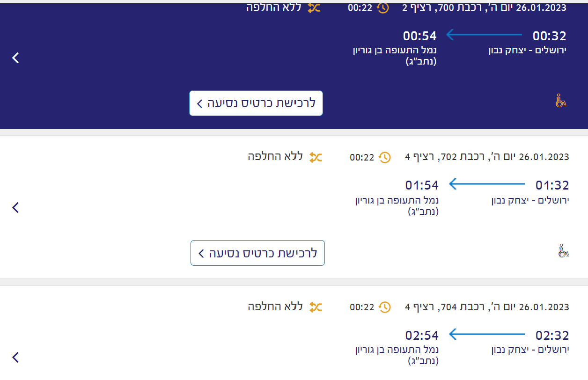Click the blue direction arrow of the 02:32 trip
The image size is (588, 380).
tap(487, 334)
